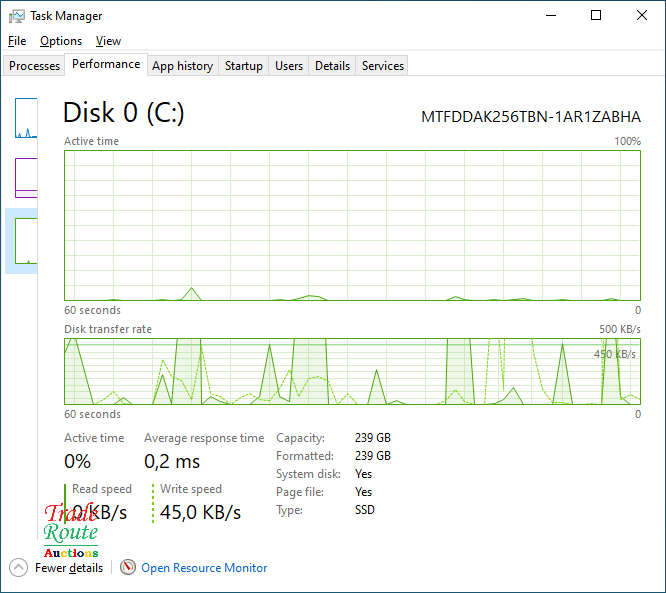Click the Disk transfer rate graph
Image resolution: width=666 pixels, height=593 pixels.
(352, 371)
